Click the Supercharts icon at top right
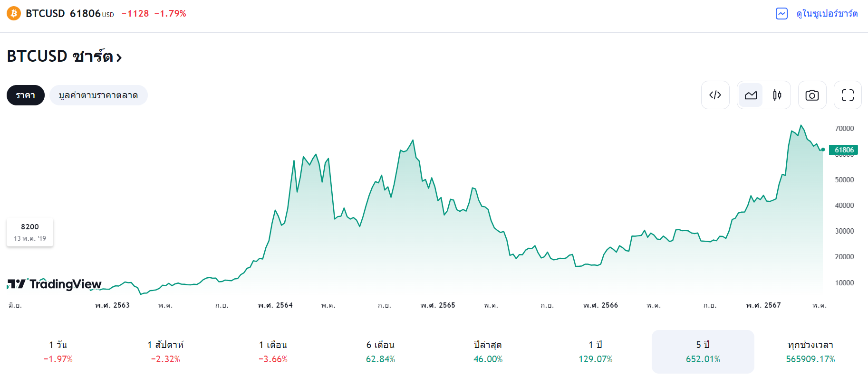868x376 pixels. tap(781, 14)
